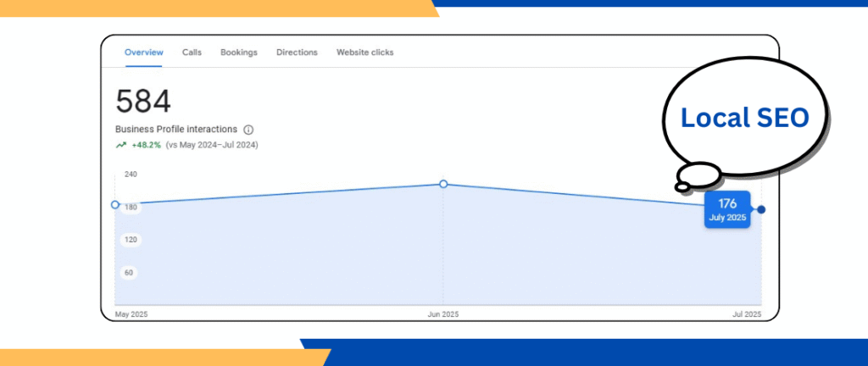
Task: Switch to the Calls tab
Action: 192,53
